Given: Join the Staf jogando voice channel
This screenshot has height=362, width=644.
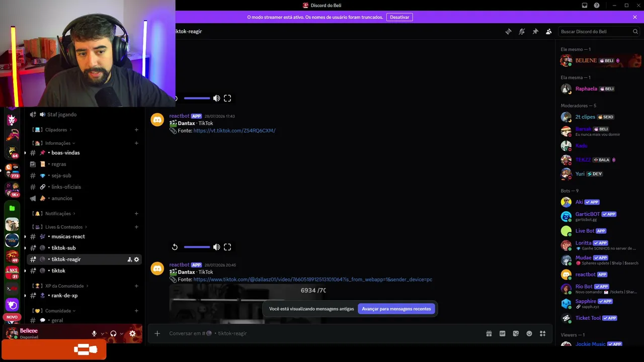Looking at the screenshot, I should coord(84,115).
